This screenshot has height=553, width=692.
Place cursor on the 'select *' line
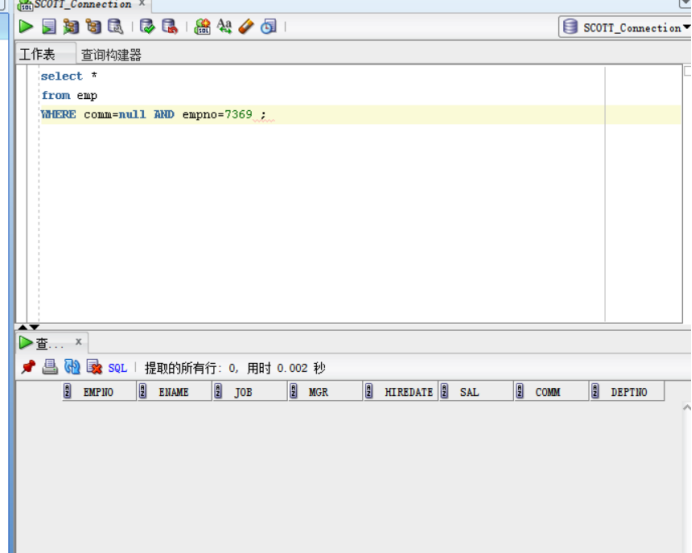pyautogui.click(x=69, y=76)
